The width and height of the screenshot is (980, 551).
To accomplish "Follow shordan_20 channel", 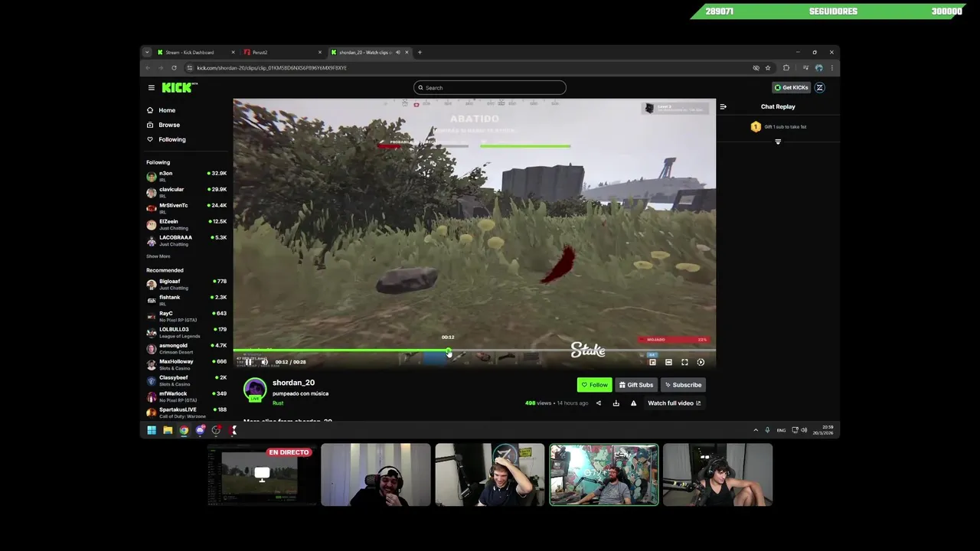I will (x=594, y=385).
